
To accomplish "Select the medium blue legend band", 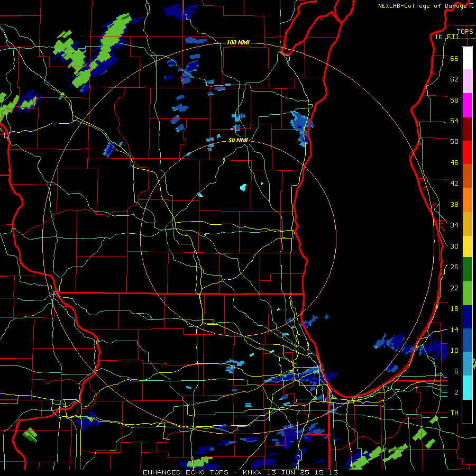I will coord(467,340).
